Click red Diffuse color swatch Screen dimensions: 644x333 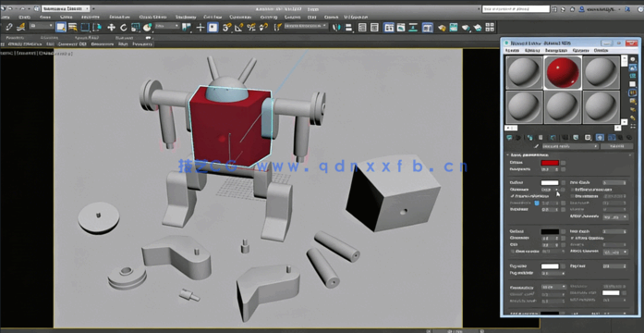coord(550,163)
